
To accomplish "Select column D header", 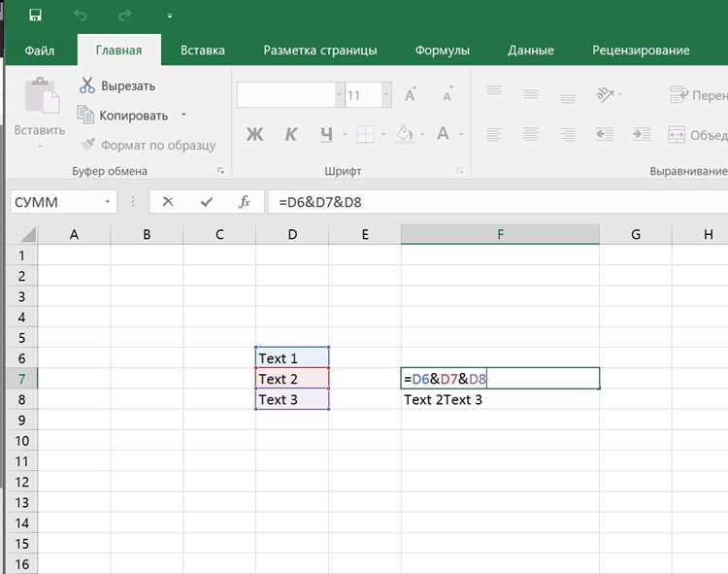I will point(292,234).
